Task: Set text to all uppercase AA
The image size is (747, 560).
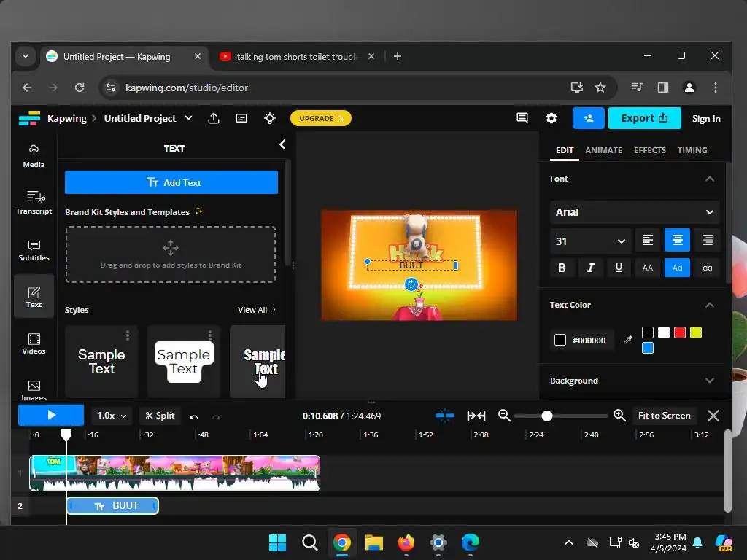Action: point(648,268)
